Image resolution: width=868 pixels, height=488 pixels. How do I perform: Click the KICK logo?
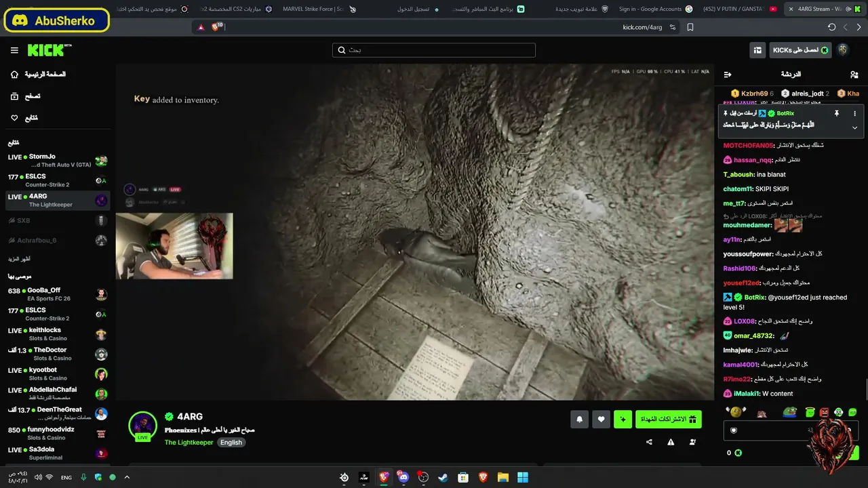point(50,50)
